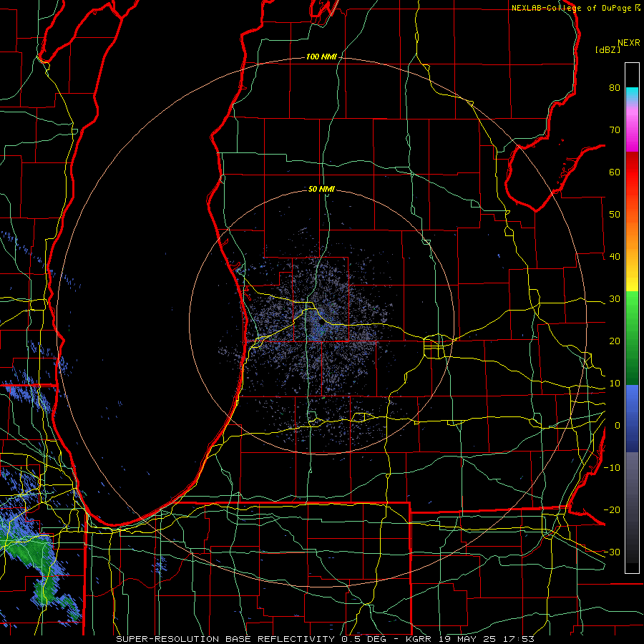Click the 20 dBZ scale value
The image size is (644, 644).
pyautogui.click(x=615, y=341)
